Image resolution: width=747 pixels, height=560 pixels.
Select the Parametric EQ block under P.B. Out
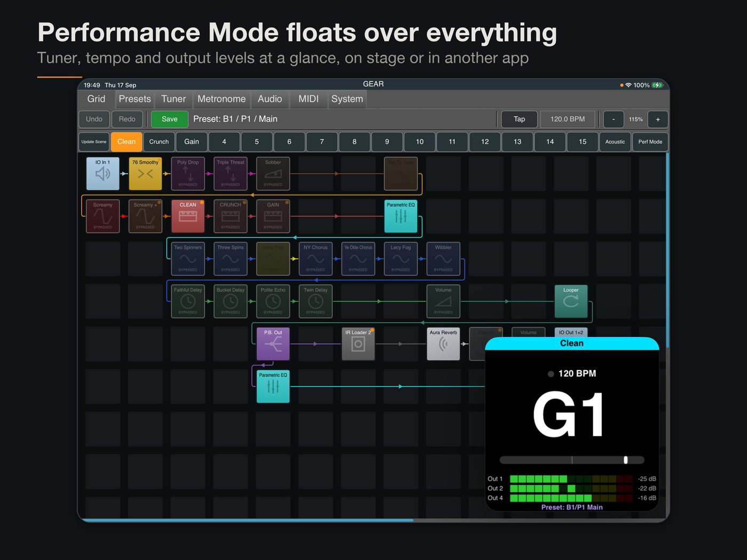(x=273, y=387)
